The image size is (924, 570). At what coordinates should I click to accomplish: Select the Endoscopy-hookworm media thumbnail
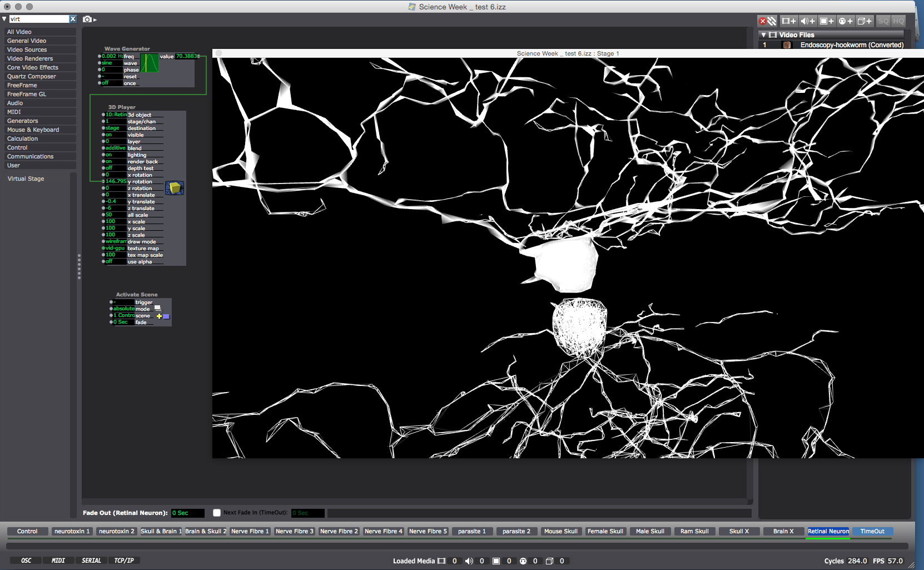(787, 45)
